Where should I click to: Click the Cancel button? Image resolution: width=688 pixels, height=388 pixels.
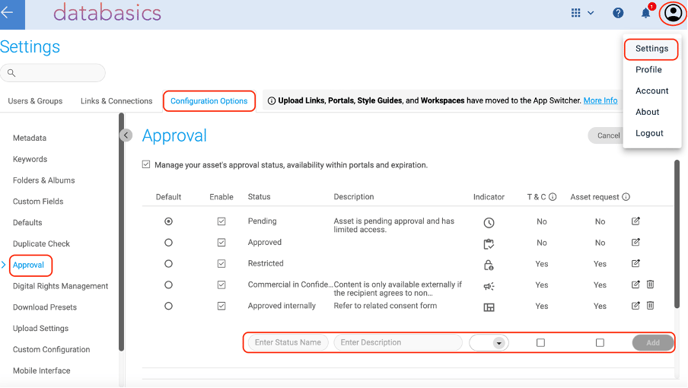[606, 136]
